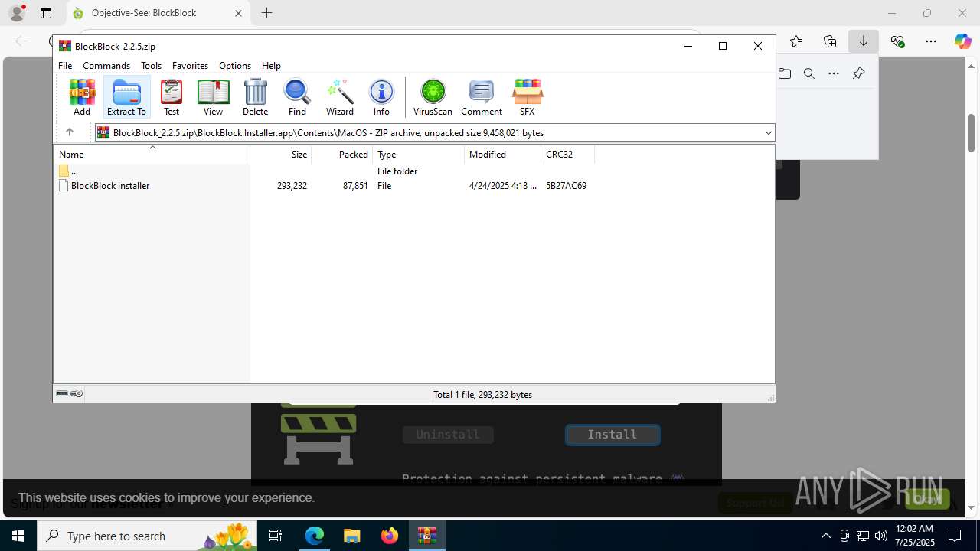980x551 pixels.
Task: Open the notification center icon
Action: tap(955, 536)
